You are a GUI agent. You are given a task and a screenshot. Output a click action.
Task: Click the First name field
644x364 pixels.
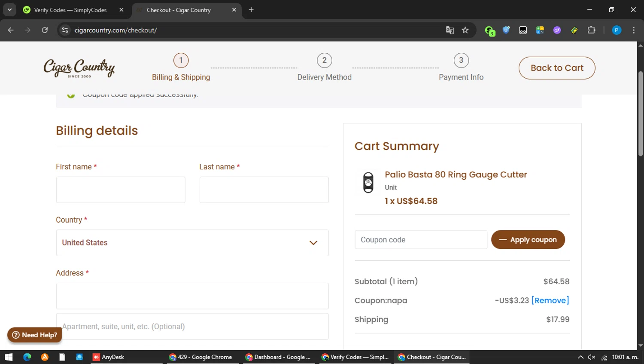coord(121,190)
